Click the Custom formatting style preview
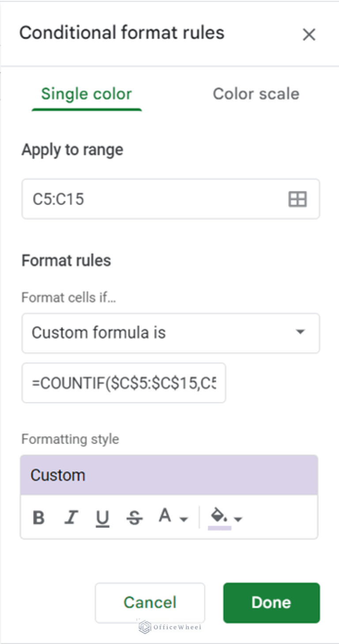The height and width of the screenshot is (644, 339). (x=169, y=475)
